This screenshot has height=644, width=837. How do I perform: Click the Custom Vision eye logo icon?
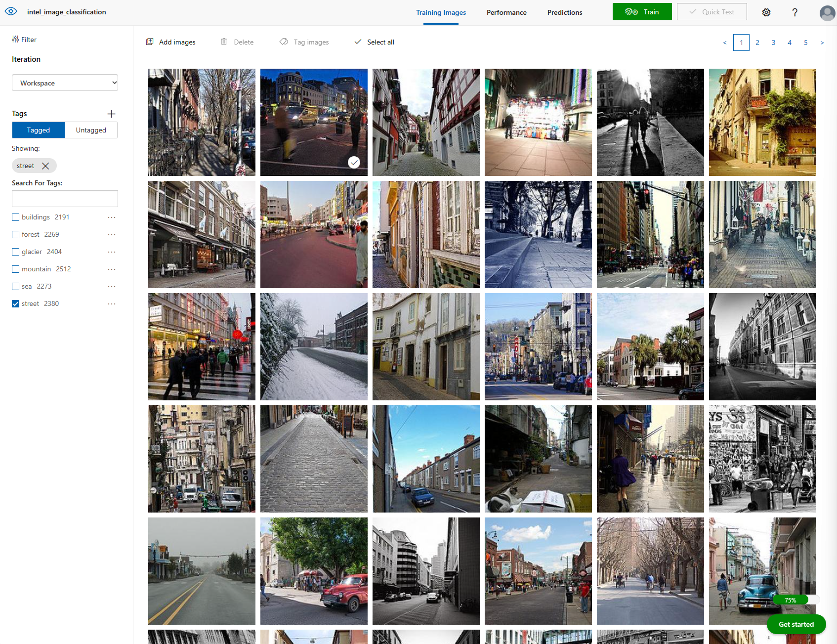[11, 11]
